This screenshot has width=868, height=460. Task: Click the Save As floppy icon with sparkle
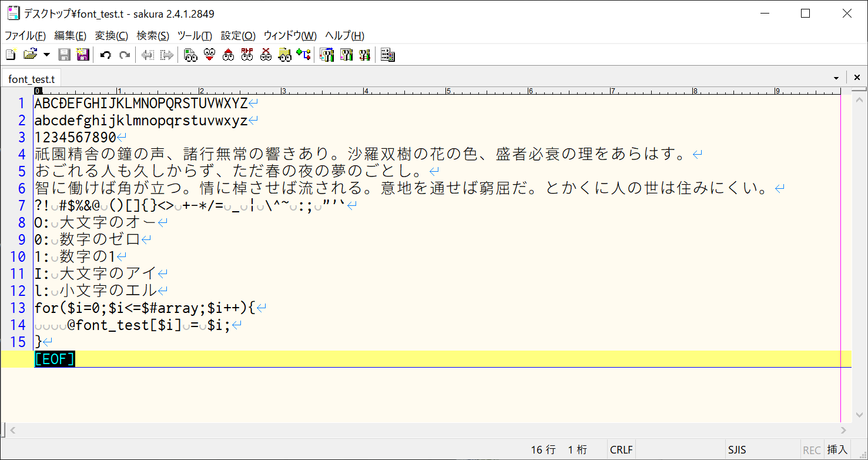(83, 55)
